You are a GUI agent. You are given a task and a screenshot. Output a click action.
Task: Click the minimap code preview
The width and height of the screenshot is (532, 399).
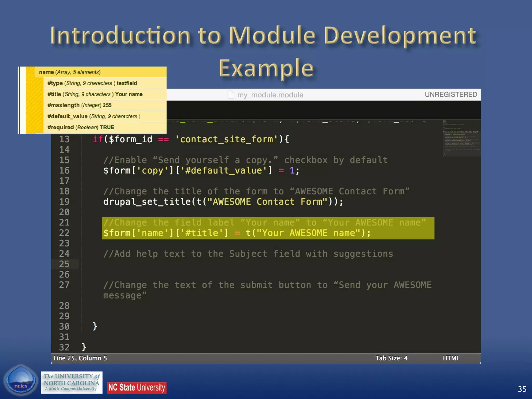click(x=461, y=138)
